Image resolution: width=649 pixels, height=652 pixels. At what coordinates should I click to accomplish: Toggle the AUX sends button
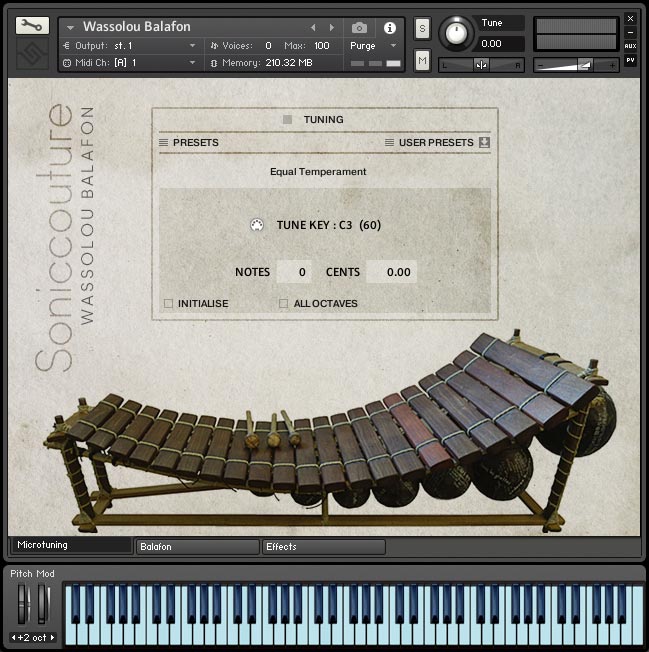(x=630, y=46)
